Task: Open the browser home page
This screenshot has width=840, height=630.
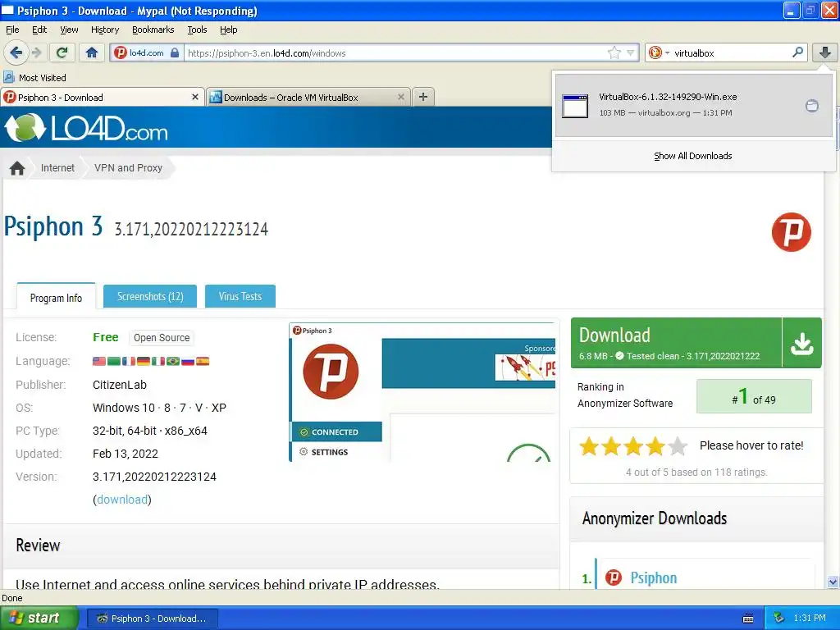Action: click(x=92, y=52)
